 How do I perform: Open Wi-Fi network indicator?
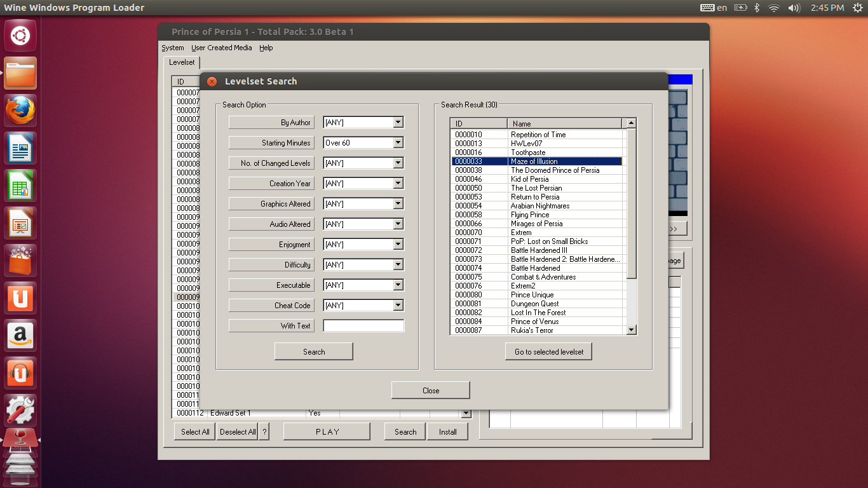[773, 8]
